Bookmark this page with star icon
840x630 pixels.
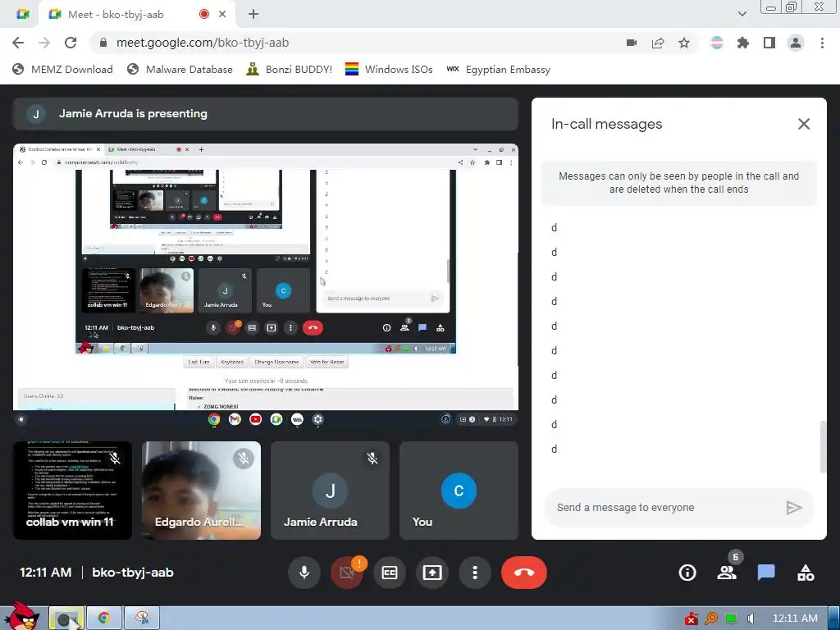click(x=684, y=43)
